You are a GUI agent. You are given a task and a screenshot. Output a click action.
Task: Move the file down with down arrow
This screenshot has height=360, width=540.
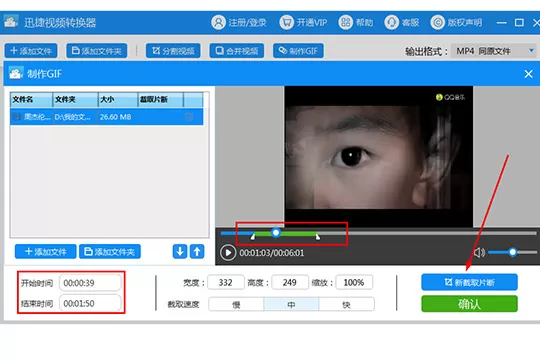(x=180, y=251)
